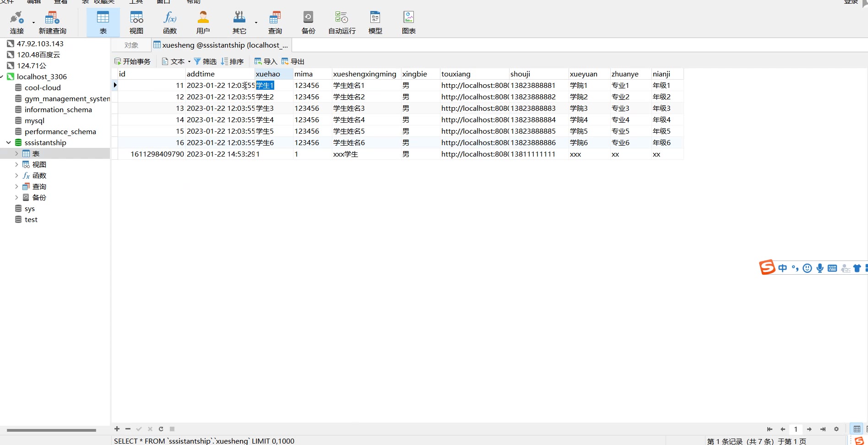
Task: Click the refresh icon below the grid
Action: 161,429
